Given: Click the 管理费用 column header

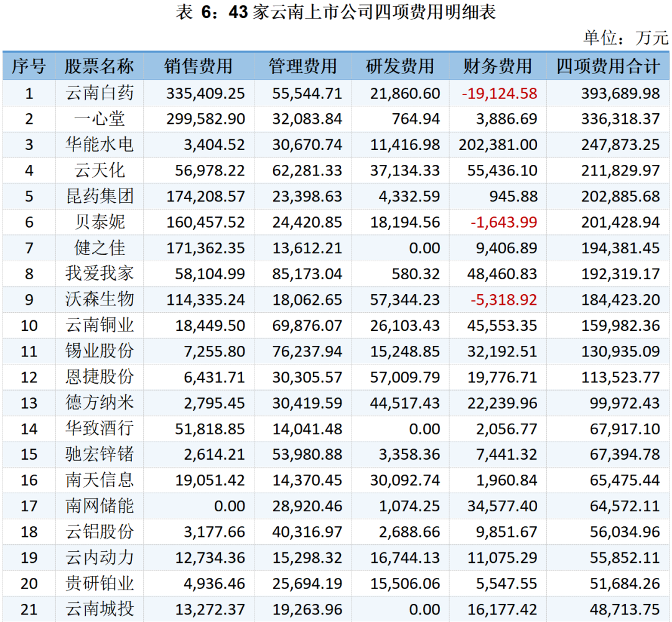Looking at the screenshot, I should click(303, 67).
